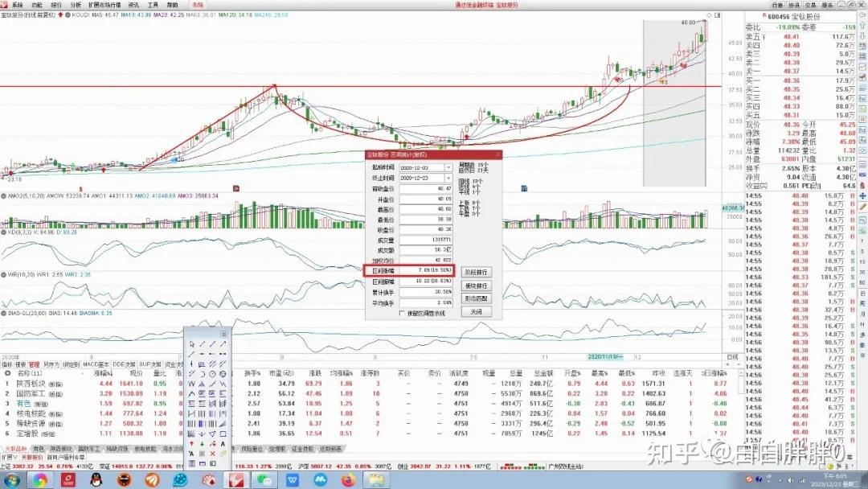Close the floating drawing toolbar
Image resolution: width=868 pixels, height=489 pixels.
point(224,334)
